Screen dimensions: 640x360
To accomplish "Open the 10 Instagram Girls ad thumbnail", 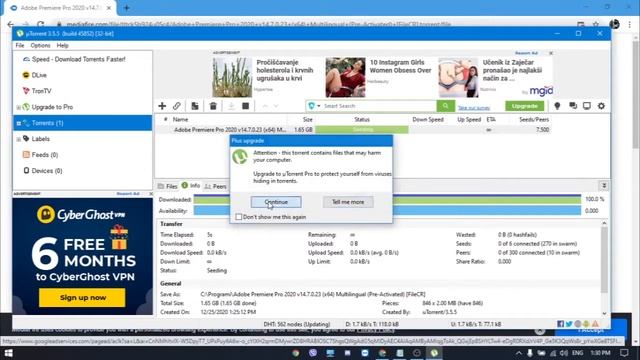I will (345, 77).
